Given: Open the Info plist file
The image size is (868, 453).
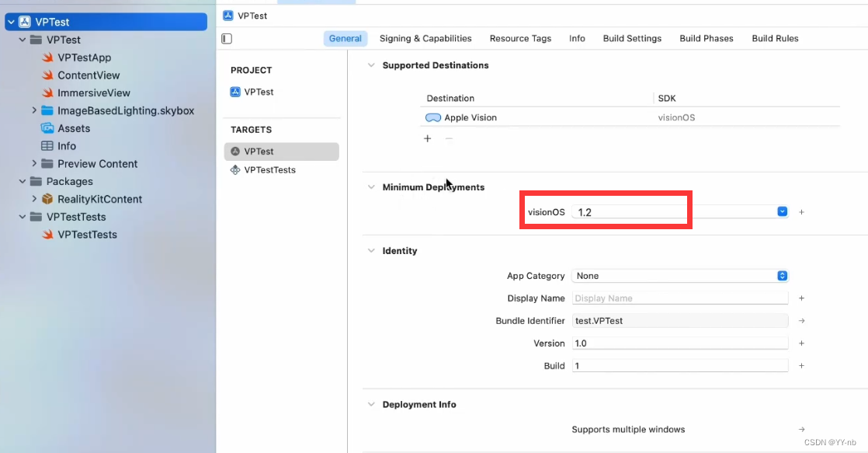Looking at the screenshot, I should pyautogui.click(x=67, y=146).
